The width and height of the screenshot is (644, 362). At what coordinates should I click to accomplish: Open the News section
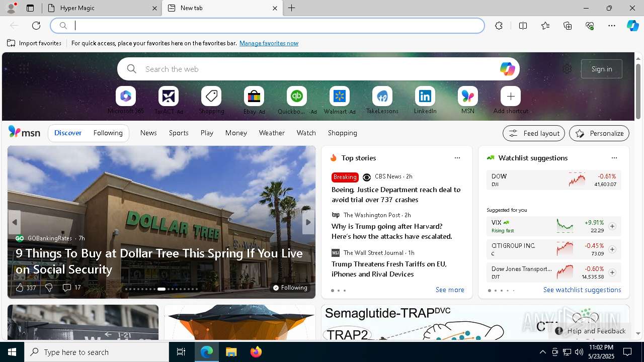click(x=148, y=133)
